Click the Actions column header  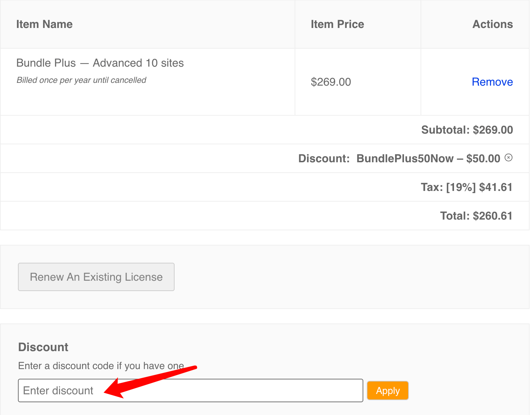click(x=492, y=24)
